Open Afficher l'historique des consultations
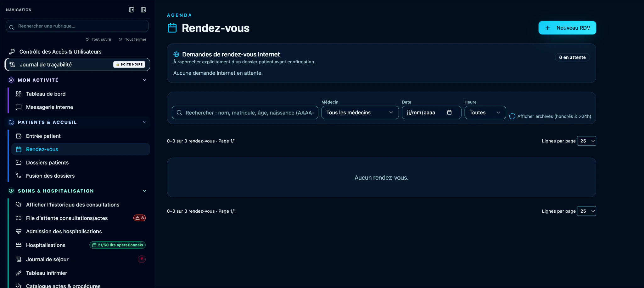644x288 pixels. pyautogui.click(x=81, y=205)
